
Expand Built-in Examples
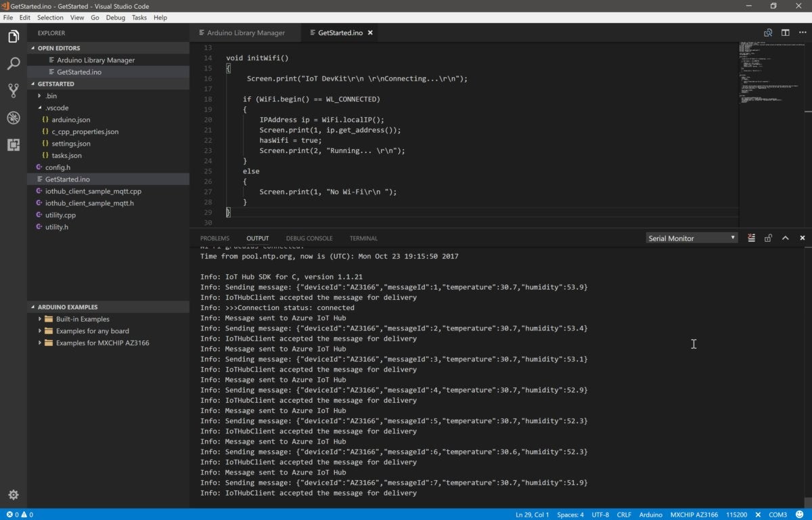[x=108, y=319]
